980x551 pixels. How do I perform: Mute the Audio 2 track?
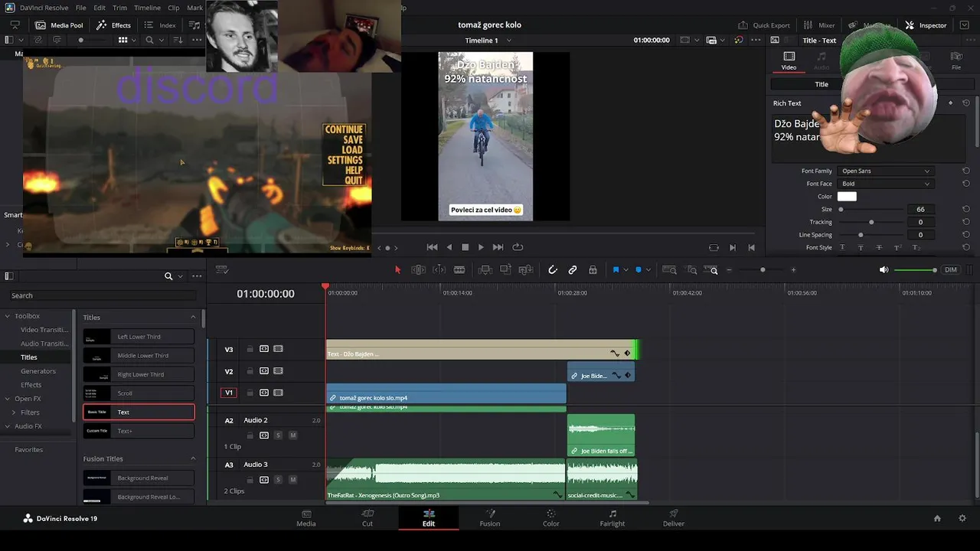(x=292, y=435)
